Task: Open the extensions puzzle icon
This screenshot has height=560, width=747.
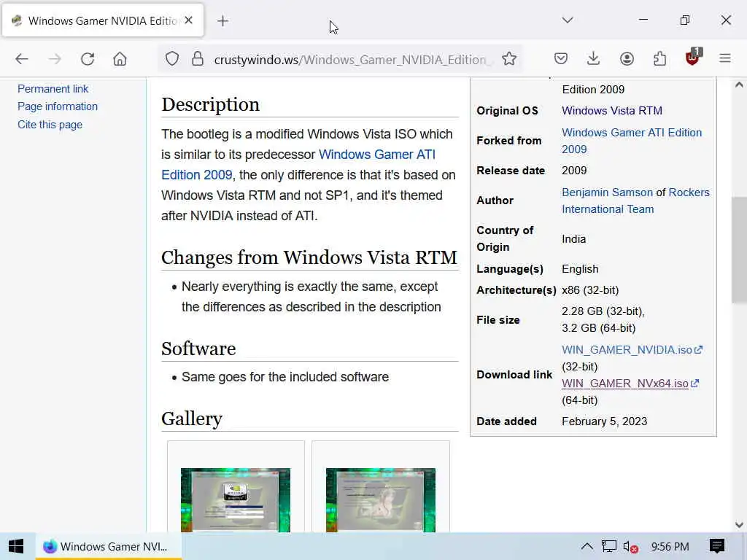Action: tap(659, 59)
